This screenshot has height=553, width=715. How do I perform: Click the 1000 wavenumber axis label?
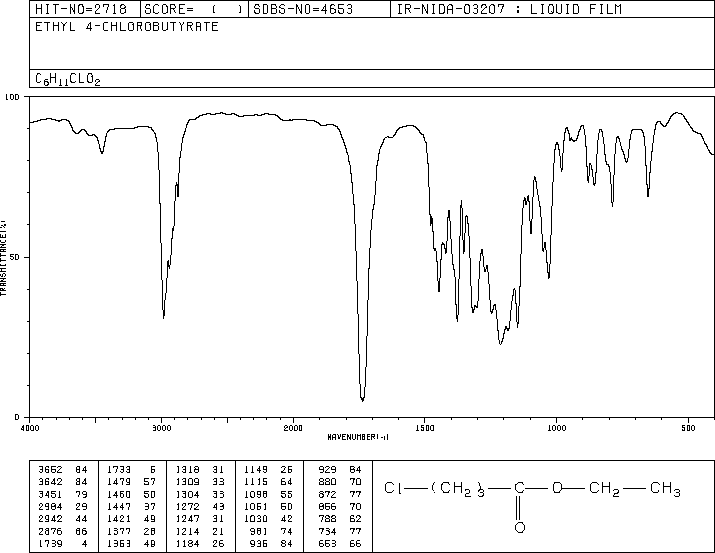pyautogui.click(x=556, y=428)
